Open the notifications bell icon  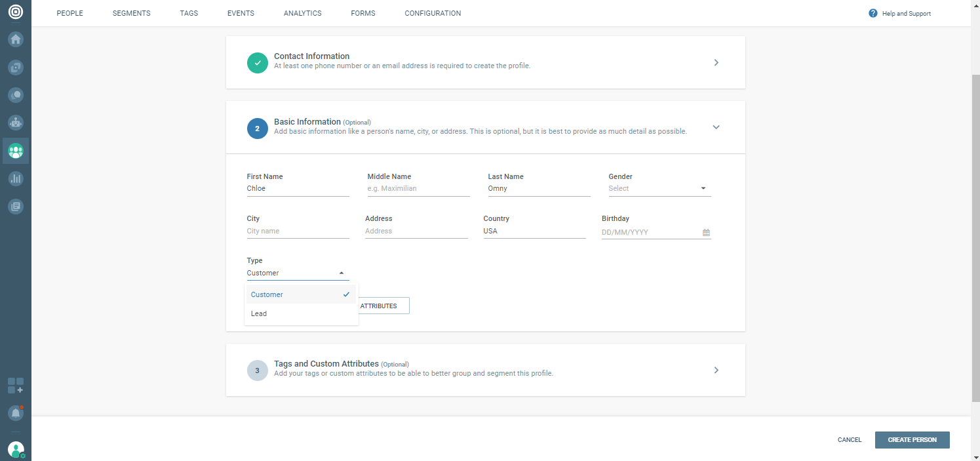point(16,413)
